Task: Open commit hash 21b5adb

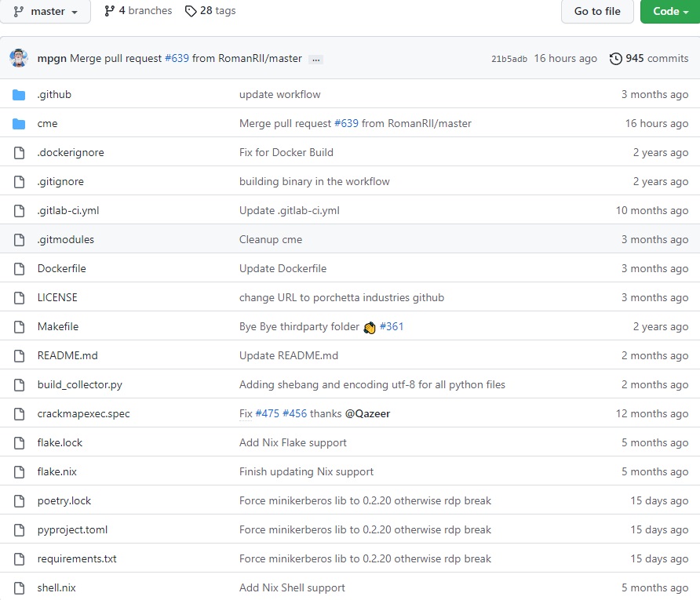Action: (509, 59)
